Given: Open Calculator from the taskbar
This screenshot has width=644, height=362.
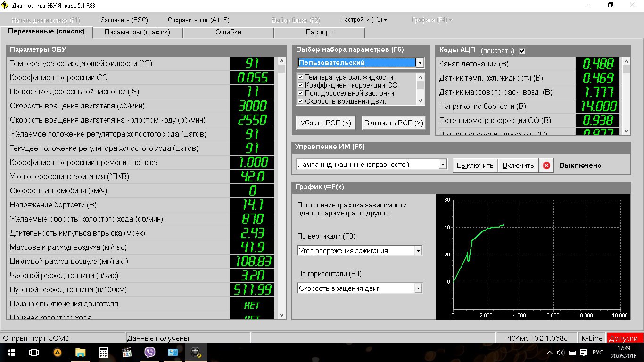Looking at the screenshot, I should pos(104,352).
